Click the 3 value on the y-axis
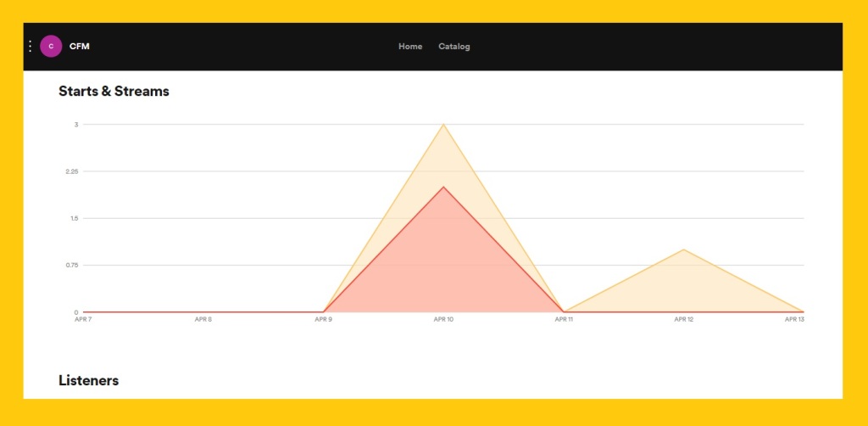868x426 pixels. point(76,125)
